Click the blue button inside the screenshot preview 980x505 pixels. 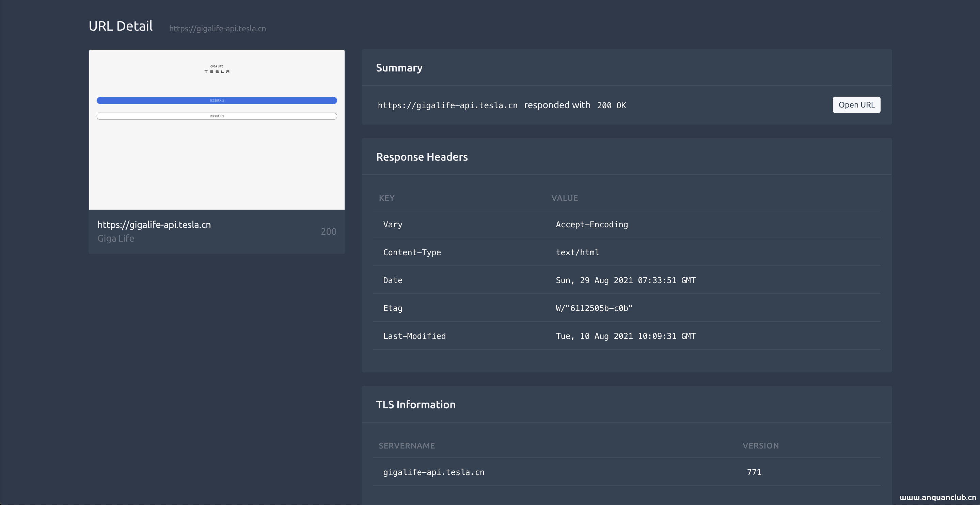coord(217,100)
